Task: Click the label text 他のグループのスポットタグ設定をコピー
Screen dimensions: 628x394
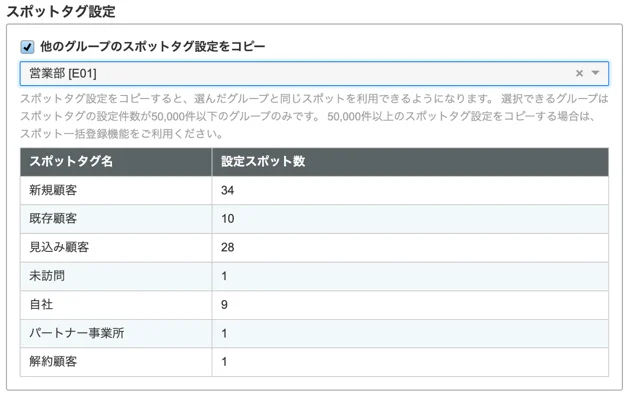Action: pos(153,46)
